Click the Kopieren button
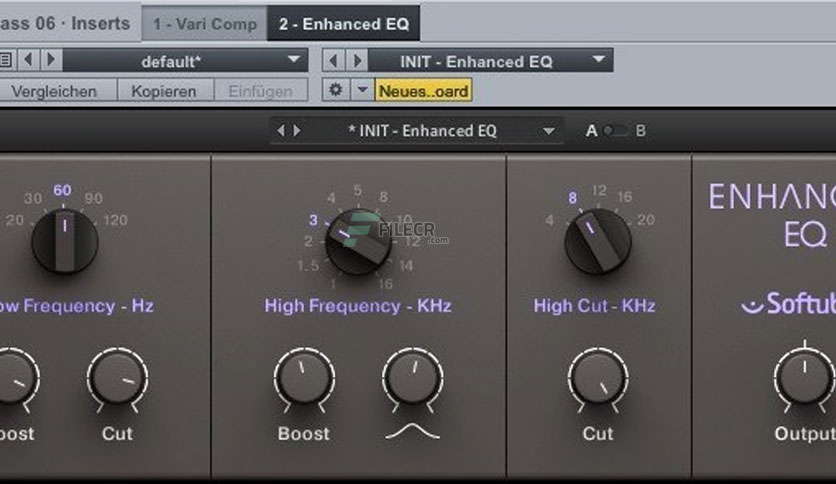Image resolution: width=836 pixels, height=484 pixels. (164, 91)
